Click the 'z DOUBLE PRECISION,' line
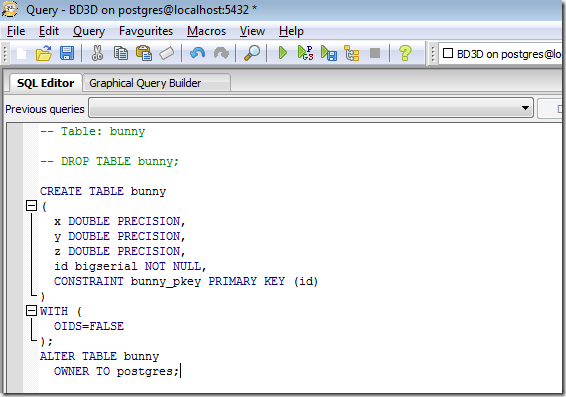Screen dimensions: 566x397 coord(119,251)
